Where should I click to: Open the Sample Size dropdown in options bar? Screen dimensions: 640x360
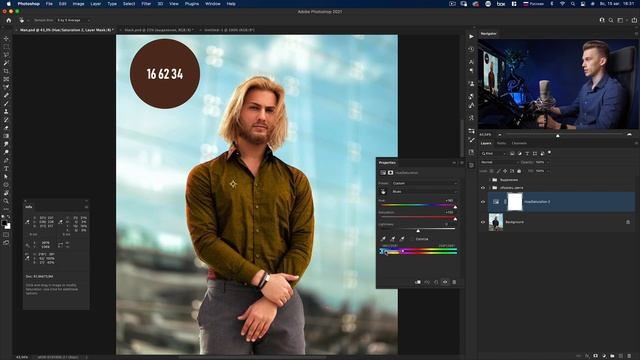coord(73,20)
